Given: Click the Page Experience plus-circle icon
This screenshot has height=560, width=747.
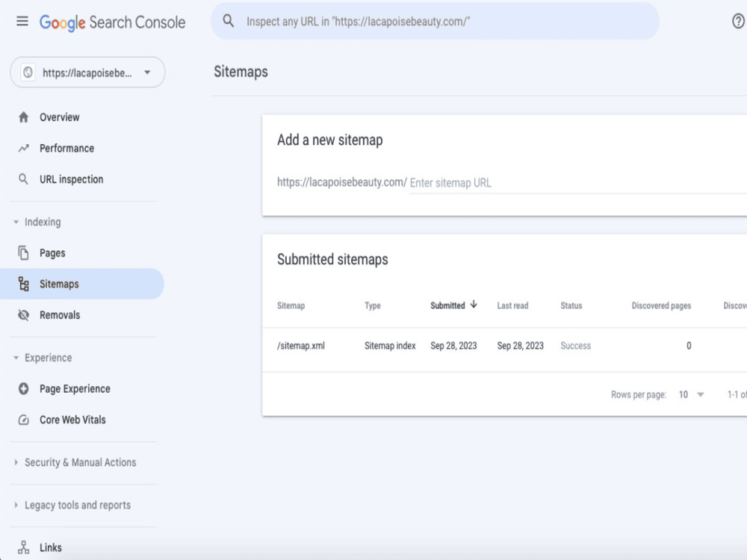Looking at the screenshot, I should 23,388.
